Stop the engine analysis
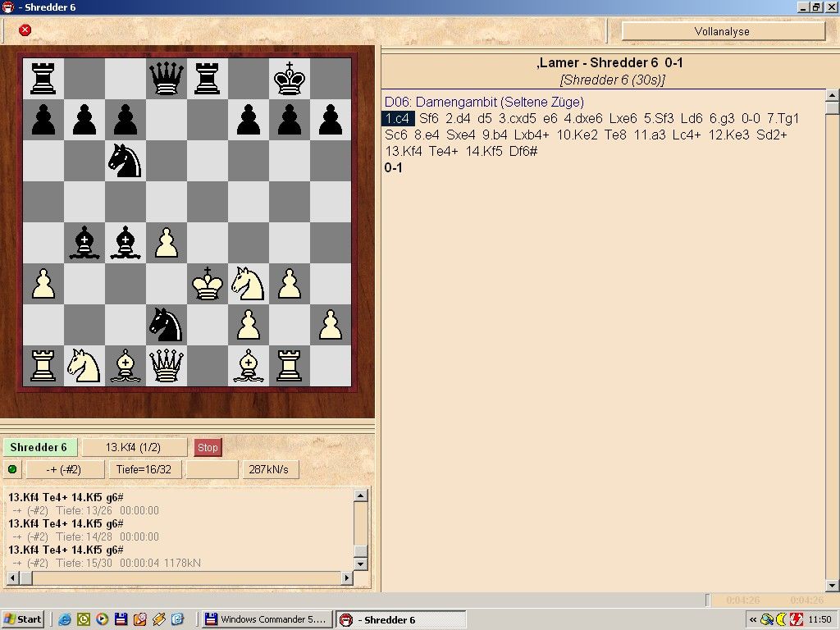840x630 pixels. pyautogui.click(x=208, y=447)
